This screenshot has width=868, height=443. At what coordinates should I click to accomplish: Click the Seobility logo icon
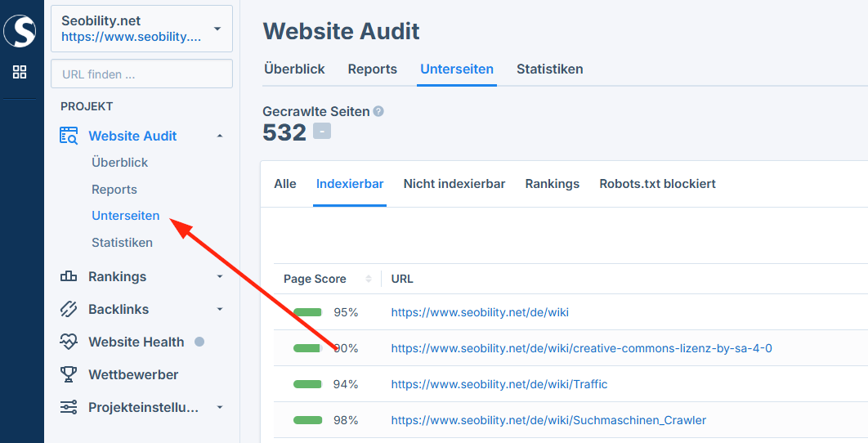(20, 31)
